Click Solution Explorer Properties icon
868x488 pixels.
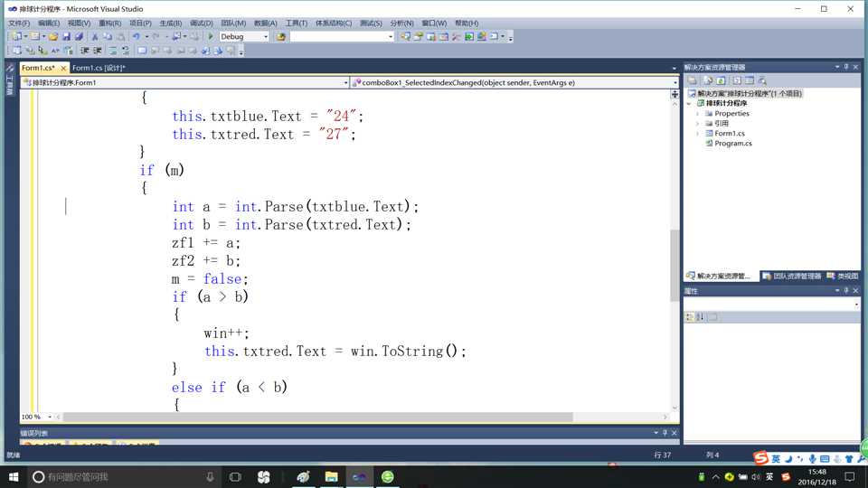tap(692, 80)
